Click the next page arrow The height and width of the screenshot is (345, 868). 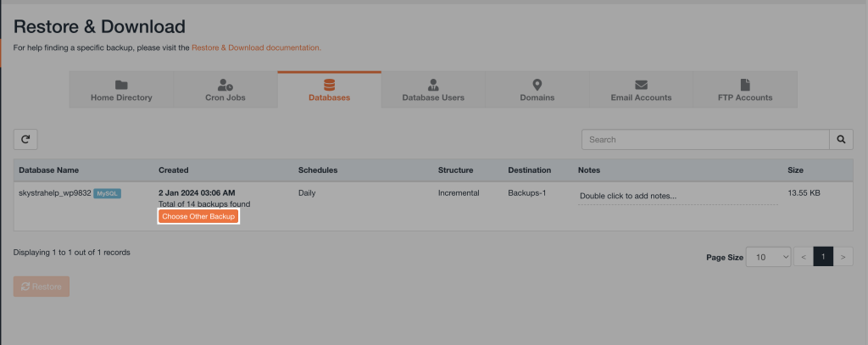click(843, 257)
